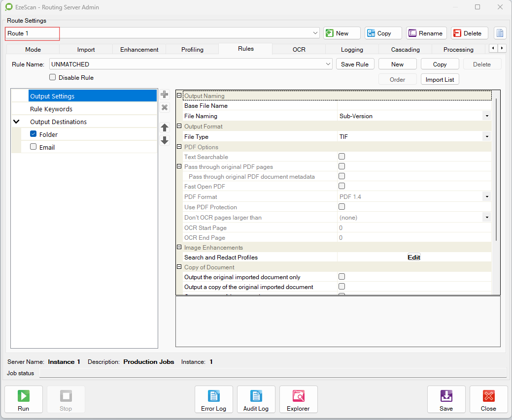This screenshot has width=512, height=420.
Task: Click the Run button with green play icon
Action: 24,399
